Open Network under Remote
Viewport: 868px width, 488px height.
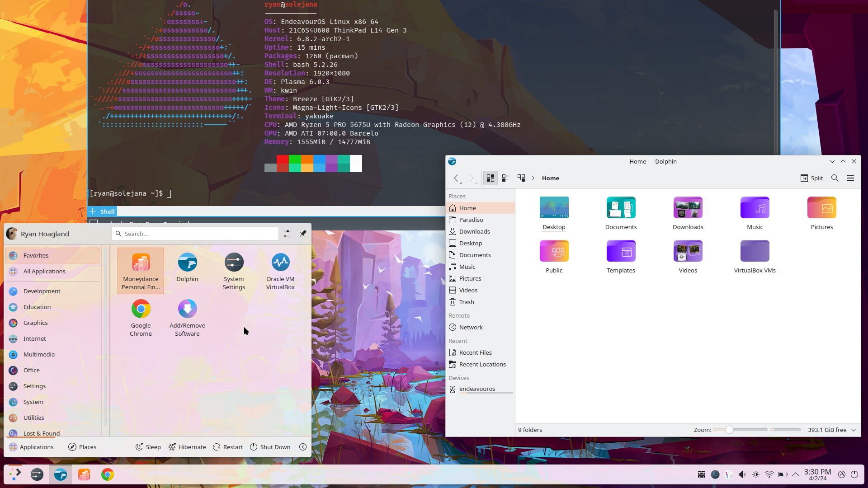point(480,327)
